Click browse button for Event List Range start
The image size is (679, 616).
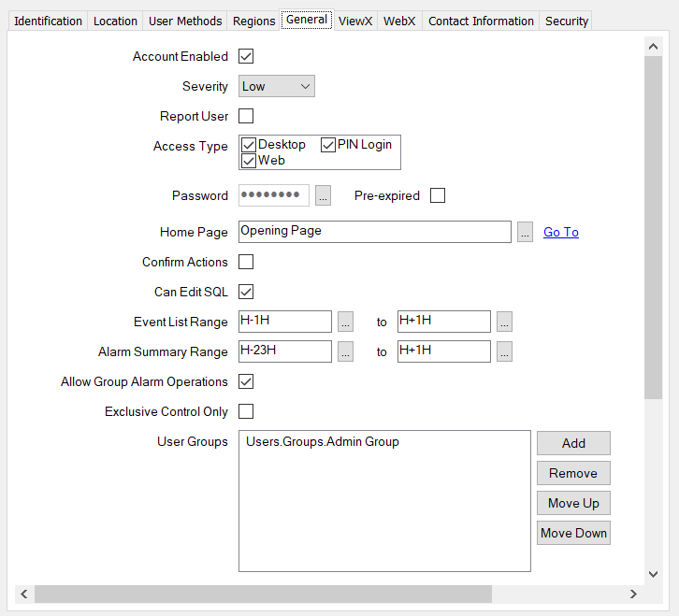pos(345,322)
